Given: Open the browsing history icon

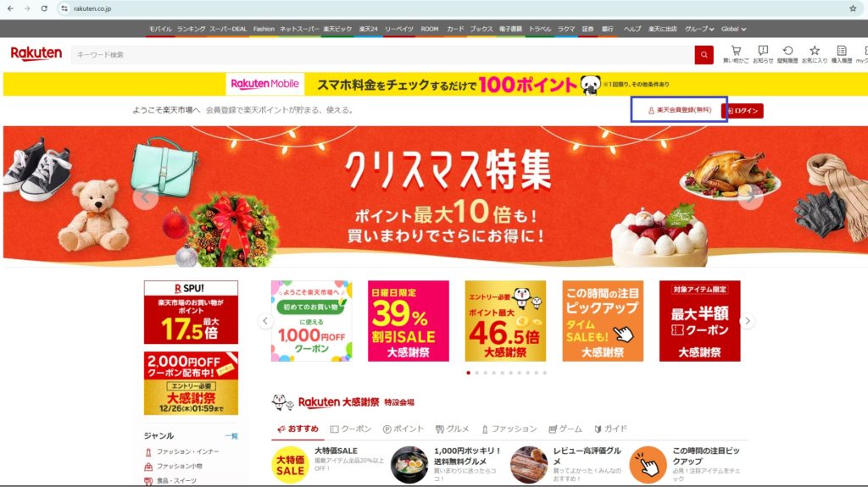Looking at the screenshot, I should point(787,53).
